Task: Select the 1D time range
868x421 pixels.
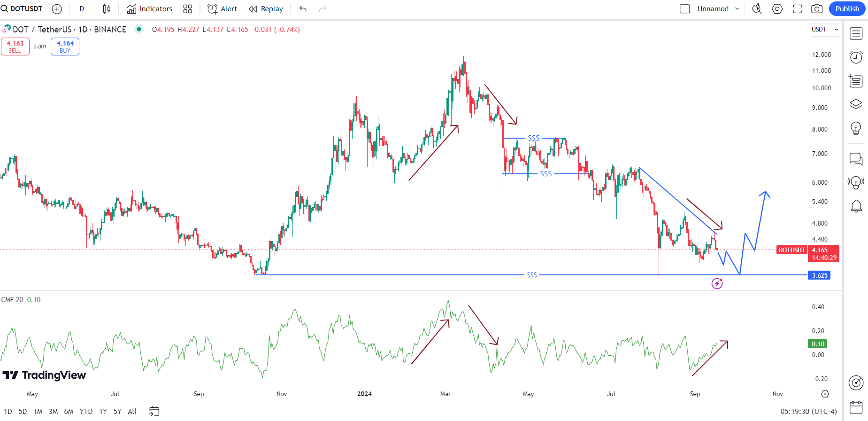Action: 8,411
